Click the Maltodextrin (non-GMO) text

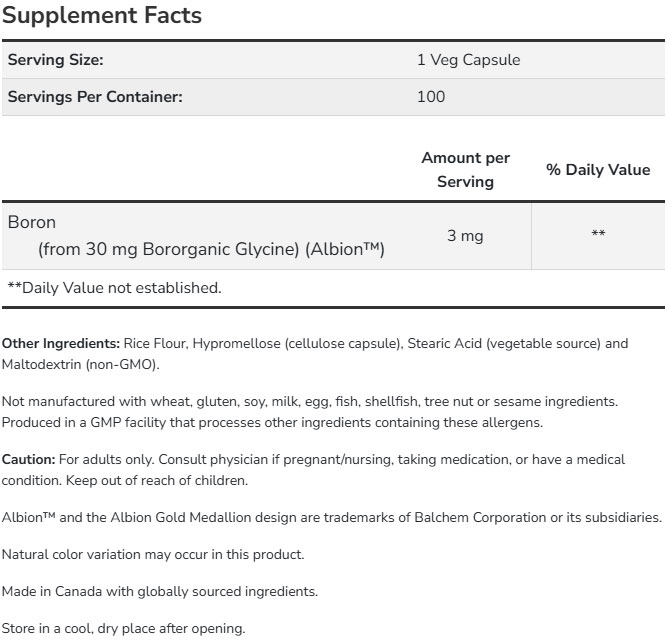(80, 364)
